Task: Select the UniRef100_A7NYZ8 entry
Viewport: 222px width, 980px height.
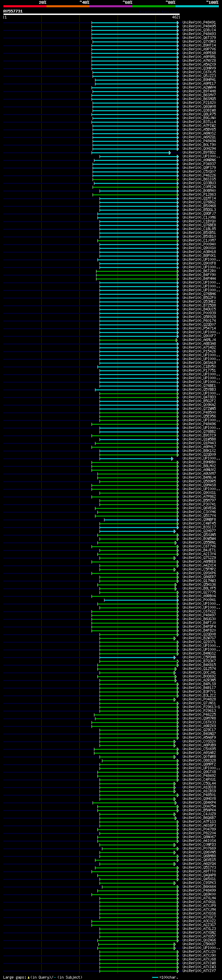Action: coord(199,60)
